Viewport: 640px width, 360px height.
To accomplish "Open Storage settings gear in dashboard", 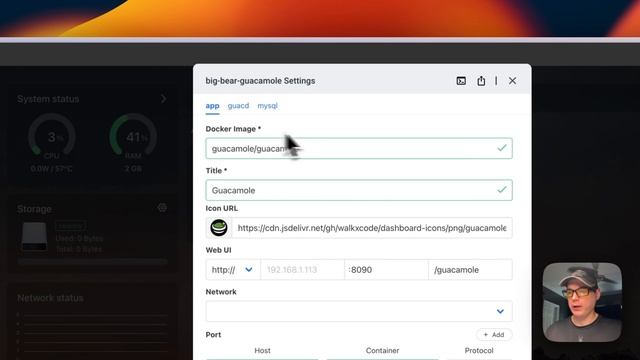I will pyautogui.click(x=162, y=208).
